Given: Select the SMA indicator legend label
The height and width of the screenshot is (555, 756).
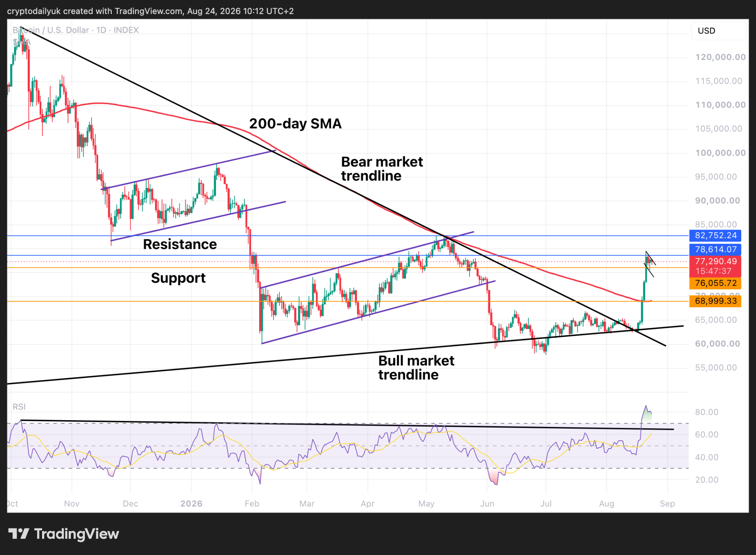Looking at the screenshot, I should click(x=21, y=42).
